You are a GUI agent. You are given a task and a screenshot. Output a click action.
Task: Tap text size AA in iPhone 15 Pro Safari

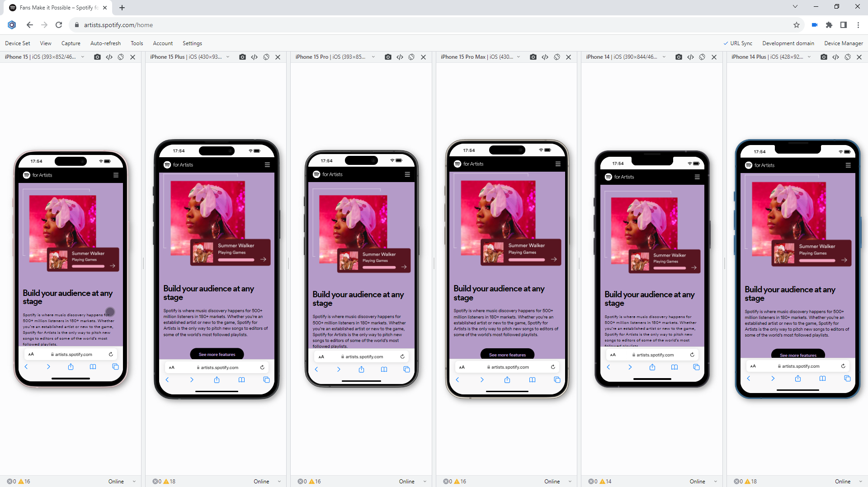pos(321,357)
